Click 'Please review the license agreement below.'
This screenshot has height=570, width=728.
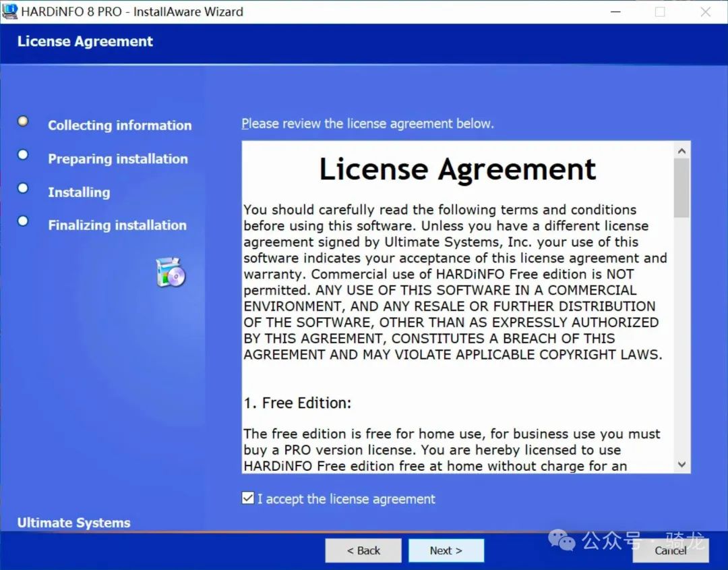click(368, 123)
